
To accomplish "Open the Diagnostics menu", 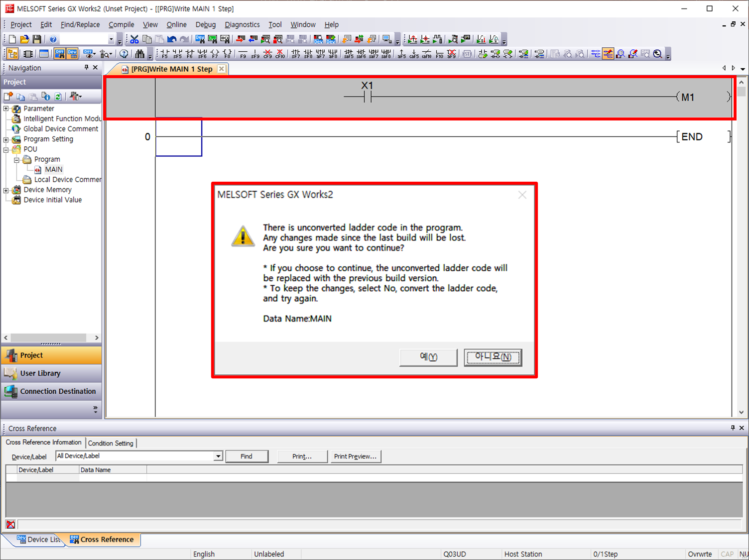I will coord(242,24).
